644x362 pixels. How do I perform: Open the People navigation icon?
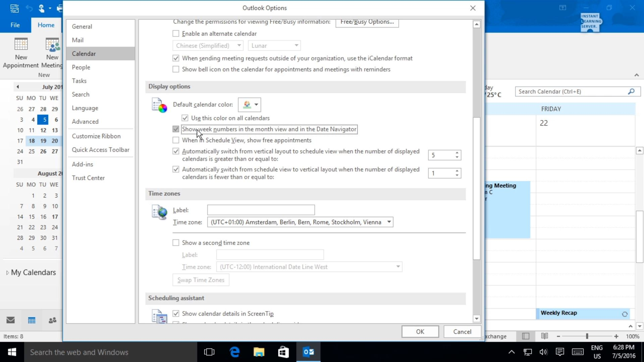[52, 320]
